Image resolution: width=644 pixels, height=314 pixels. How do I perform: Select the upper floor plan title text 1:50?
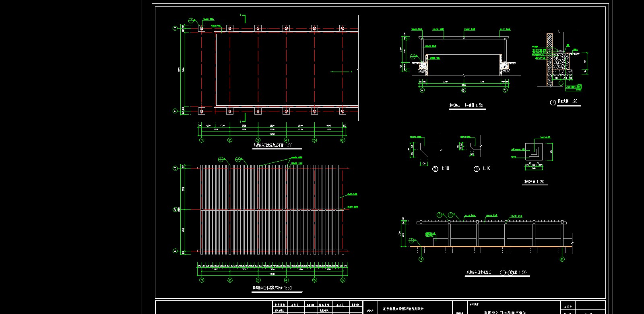pyautogui.click(x=272, y=146)
